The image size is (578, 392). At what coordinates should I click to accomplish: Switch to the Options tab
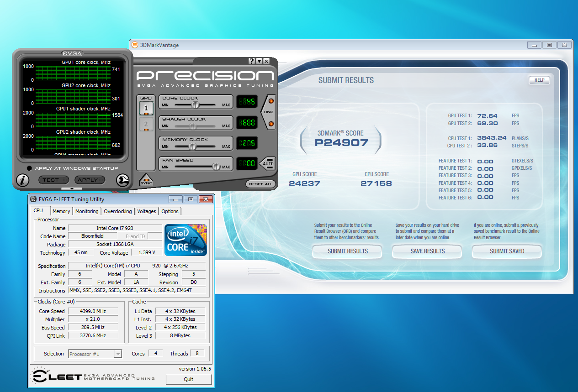coord(170,211)
